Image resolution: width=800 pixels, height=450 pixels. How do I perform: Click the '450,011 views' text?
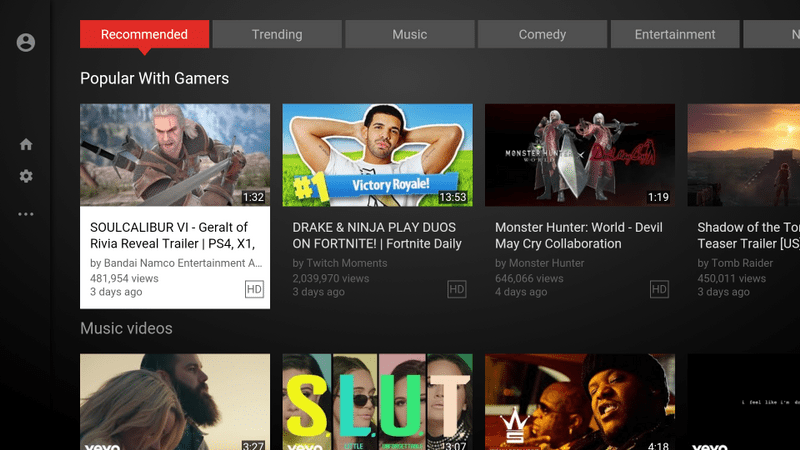pyautogui.click(x=732, y=279)
